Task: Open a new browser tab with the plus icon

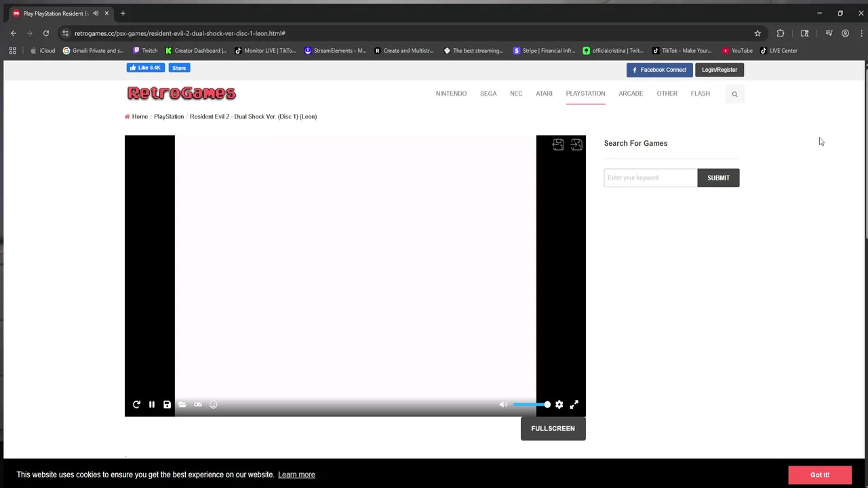Action: point(123,14)
